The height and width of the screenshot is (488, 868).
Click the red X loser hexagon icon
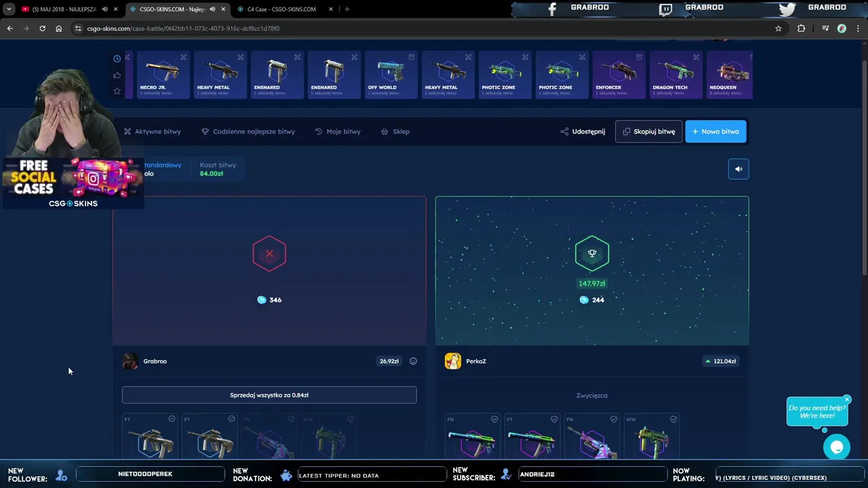point(269,253)
